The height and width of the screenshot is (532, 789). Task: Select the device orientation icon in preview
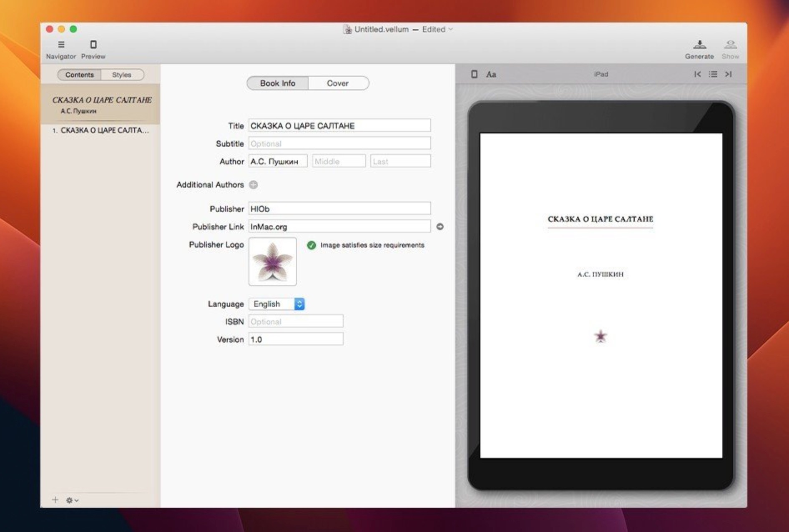(x=474, y=74)
